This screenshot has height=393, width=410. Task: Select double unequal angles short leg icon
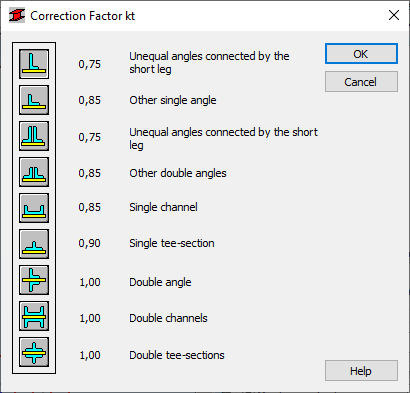34,136
